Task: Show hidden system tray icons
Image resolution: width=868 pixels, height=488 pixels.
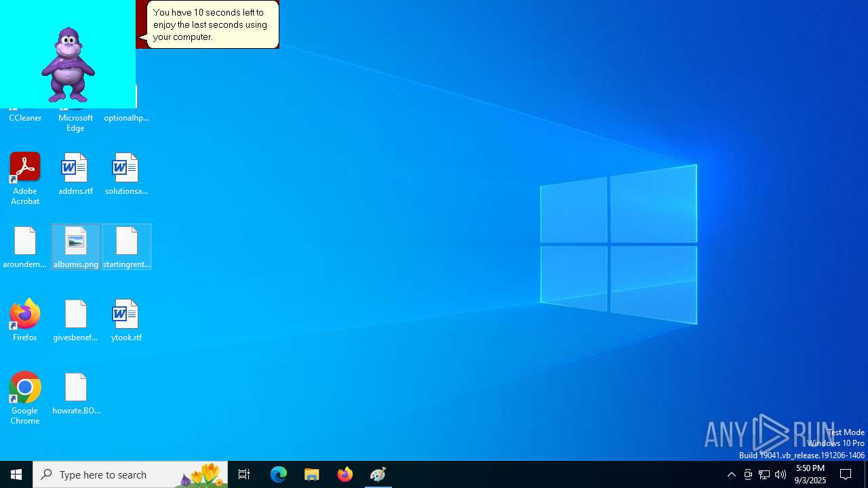Action: point(732,474)
